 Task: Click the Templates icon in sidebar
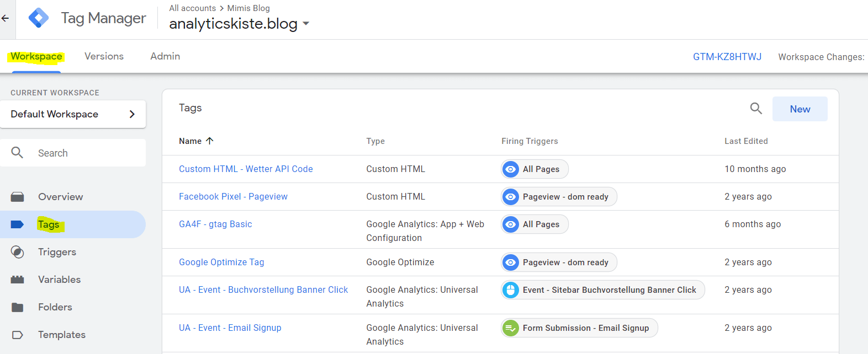[x=18, y=335]
